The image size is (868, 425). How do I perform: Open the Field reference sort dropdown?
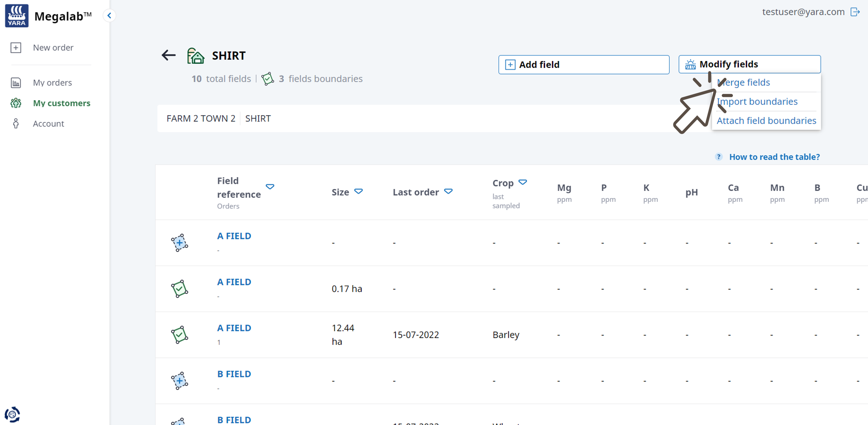[270, 187]
